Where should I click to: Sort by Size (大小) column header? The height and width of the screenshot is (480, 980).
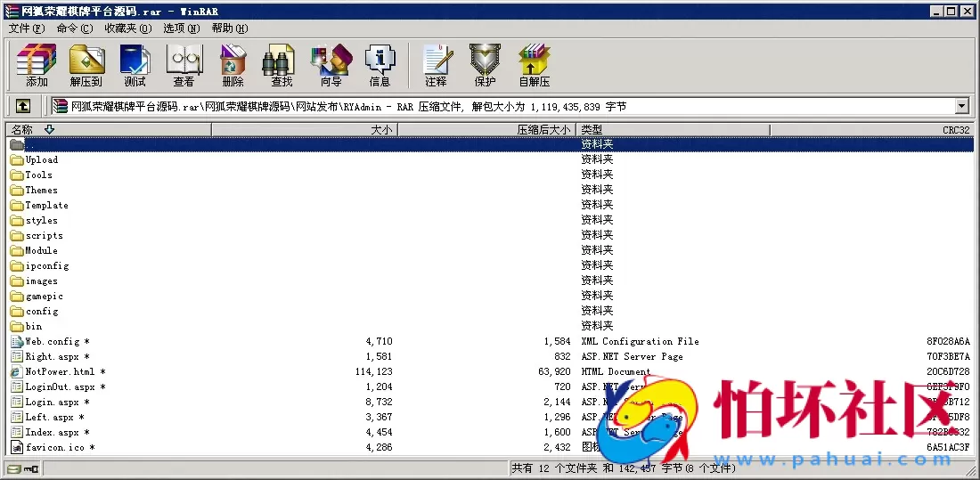coord(305,129)
